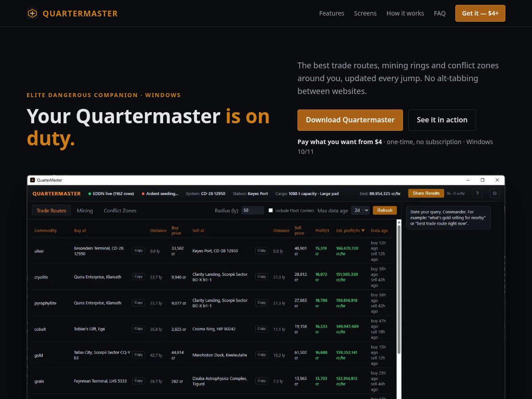Click the Profit/t column header
Viewport: 532px width, 399px height.
pos(322,231)
